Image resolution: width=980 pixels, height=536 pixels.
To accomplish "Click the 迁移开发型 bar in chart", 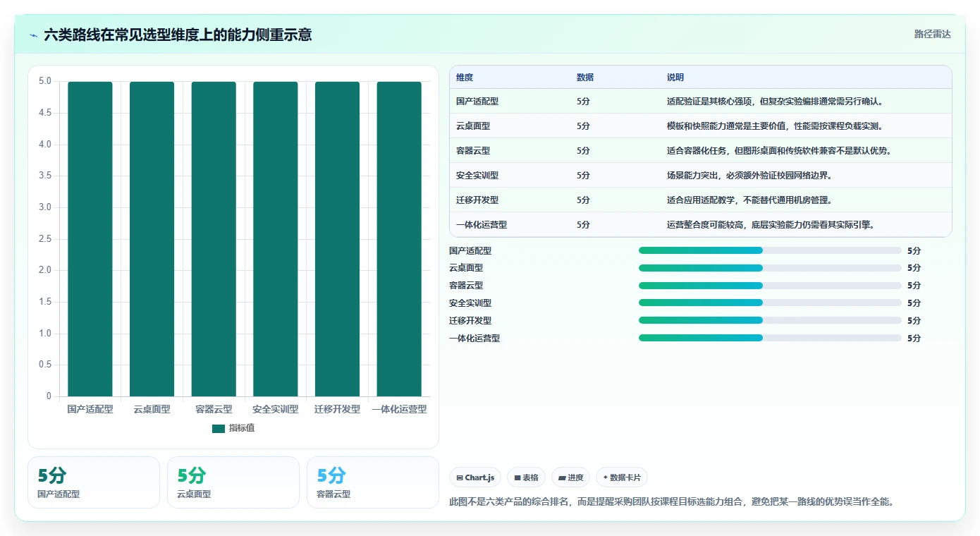I will coord(337,239).
